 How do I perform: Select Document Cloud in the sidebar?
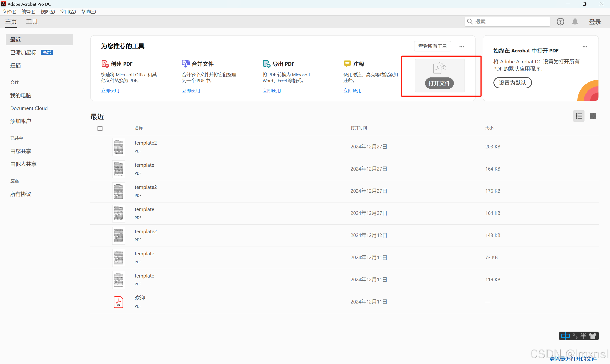(29, 108)
